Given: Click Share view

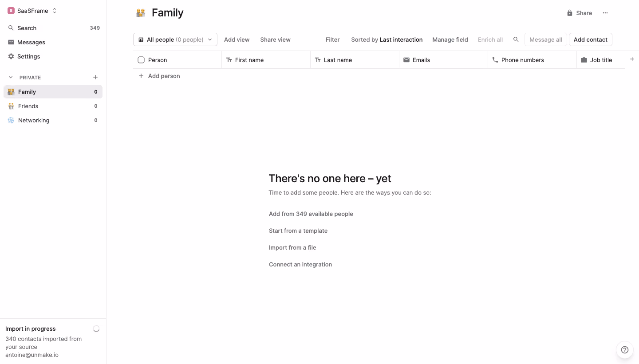Looking at the screenshot, I should point(275,39).
